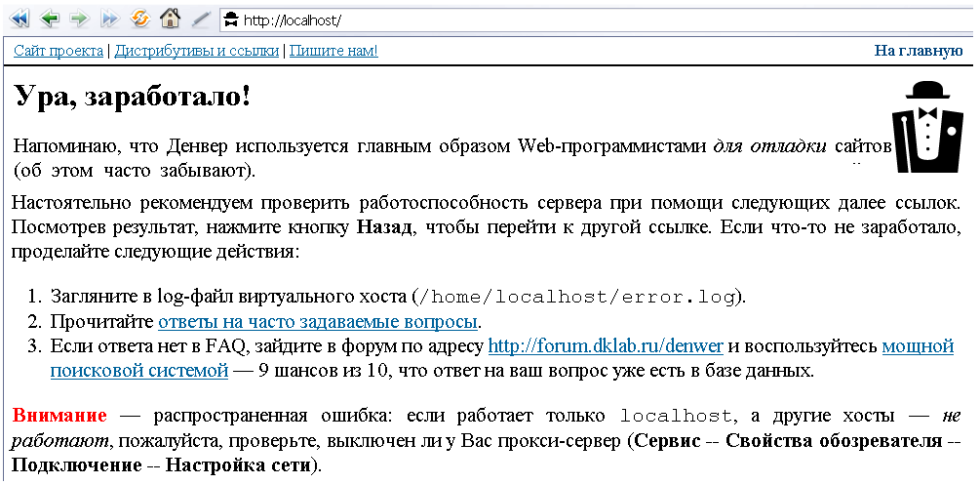Click the gray pencil/wand toolbar icon
This screenshot has width=980, height=484.
[x=201, y=20]
